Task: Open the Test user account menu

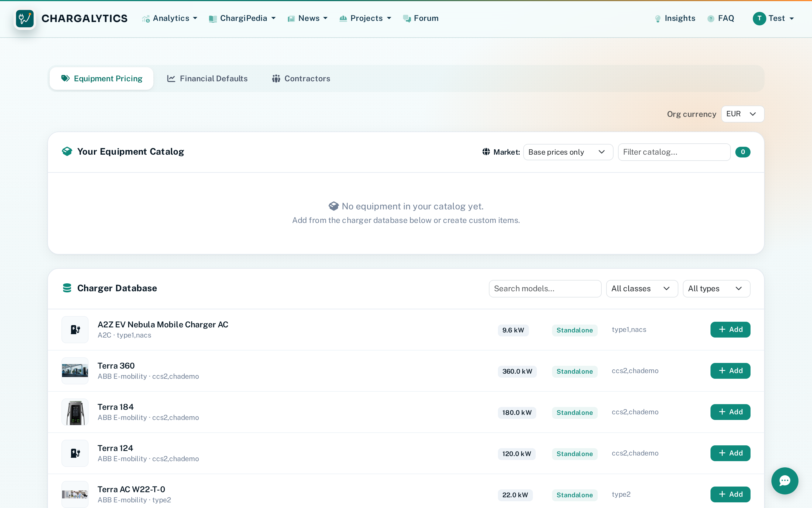Action: tap(773, 18)
